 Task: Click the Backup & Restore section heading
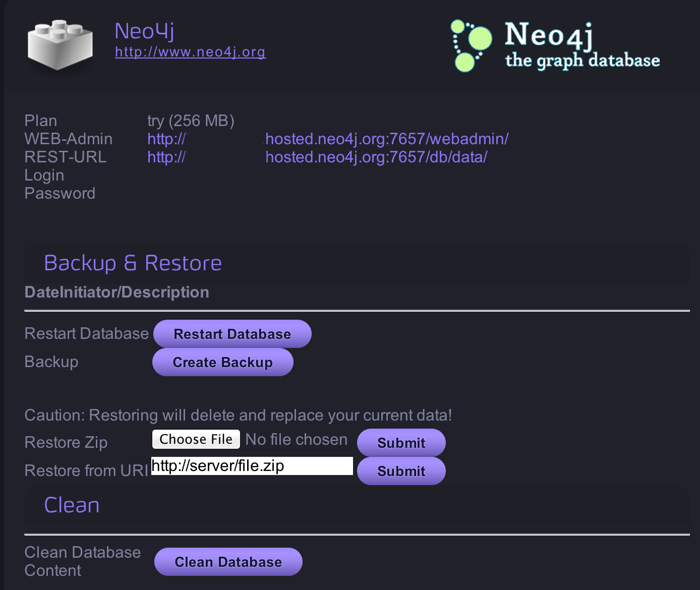(x=133, y=263)
